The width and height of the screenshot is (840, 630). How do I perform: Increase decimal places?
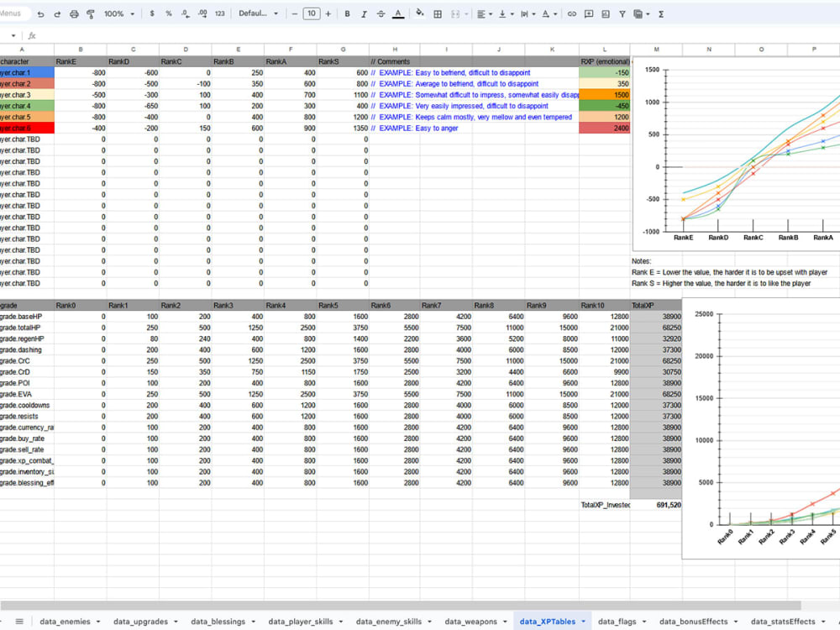(x=202, y=14)
